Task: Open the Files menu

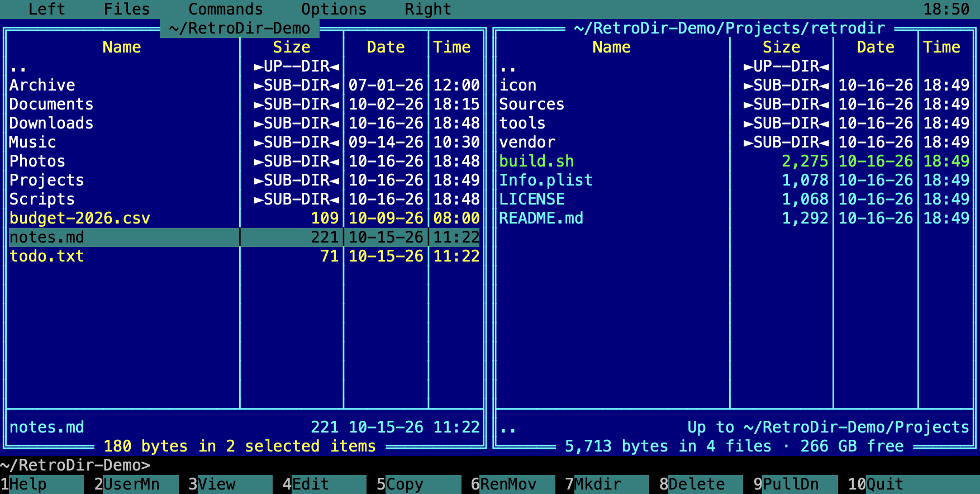Action: (127, 9)
